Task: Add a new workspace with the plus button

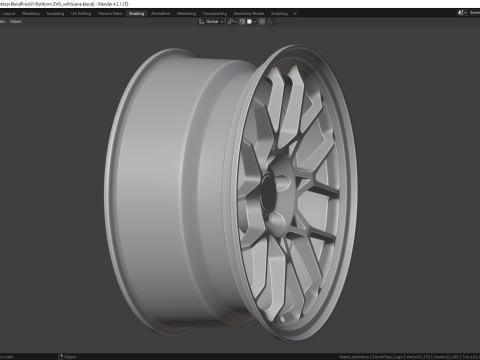Action: [x=295, y=14]
